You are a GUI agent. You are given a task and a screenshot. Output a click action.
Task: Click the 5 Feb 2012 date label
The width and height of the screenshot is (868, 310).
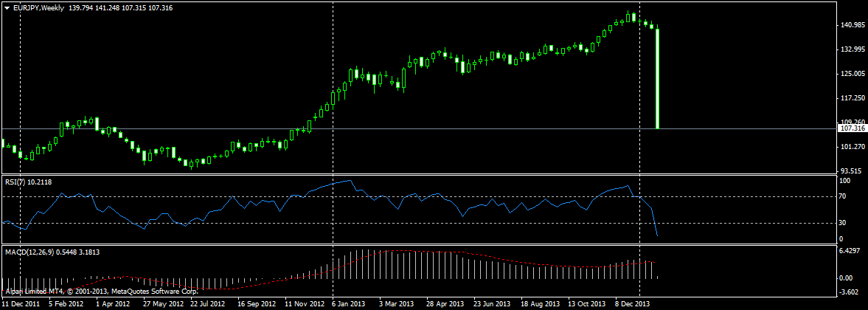click(66, 304)
